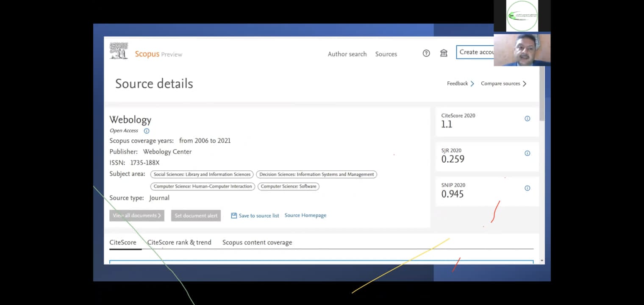Click the ISSN value 1735-188X
This screenshot has width=644, height=305.
point(145,163)
